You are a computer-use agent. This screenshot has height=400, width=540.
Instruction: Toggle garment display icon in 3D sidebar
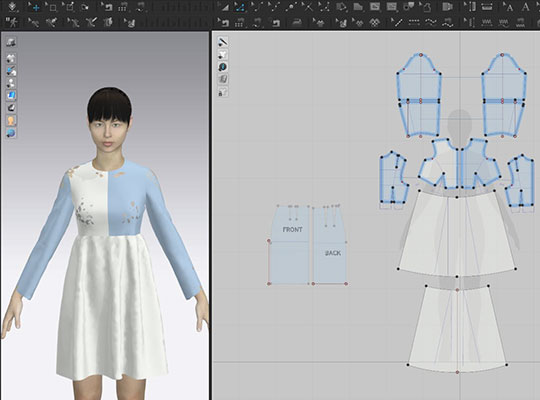[x=11, y=58]
